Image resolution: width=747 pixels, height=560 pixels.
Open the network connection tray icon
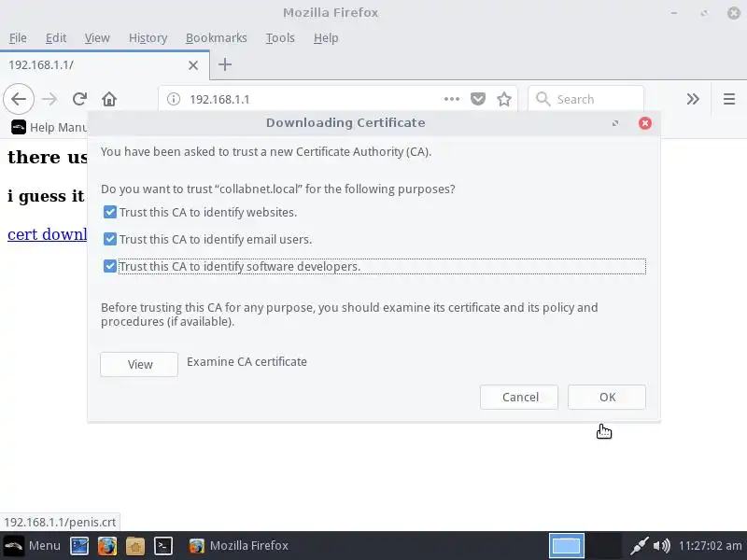click(x=640, y=546)
